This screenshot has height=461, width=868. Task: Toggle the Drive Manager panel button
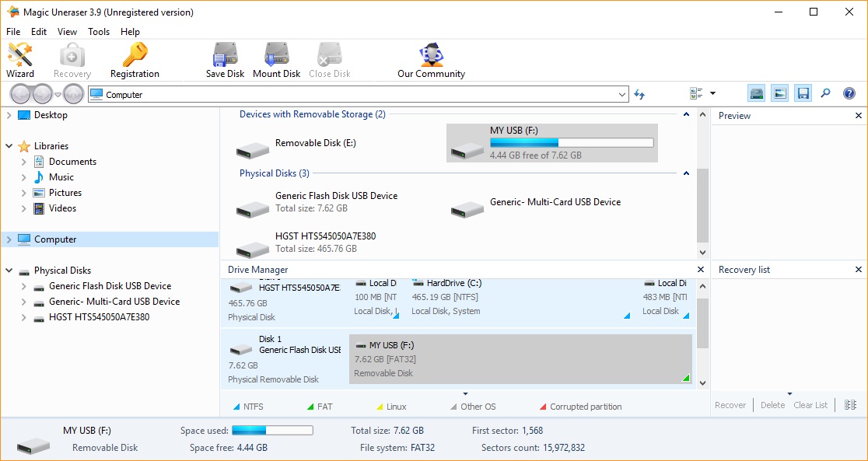coord(756,94)
